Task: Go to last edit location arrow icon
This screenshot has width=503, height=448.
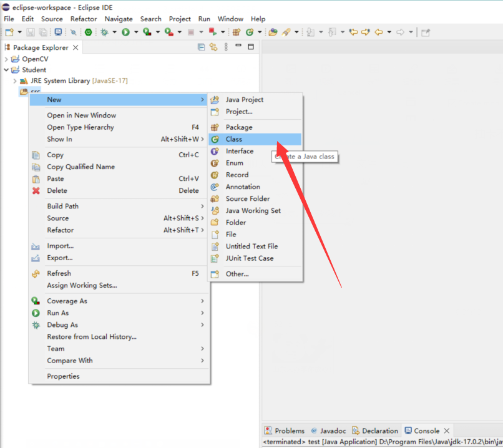Action: (x=353, y=32)
